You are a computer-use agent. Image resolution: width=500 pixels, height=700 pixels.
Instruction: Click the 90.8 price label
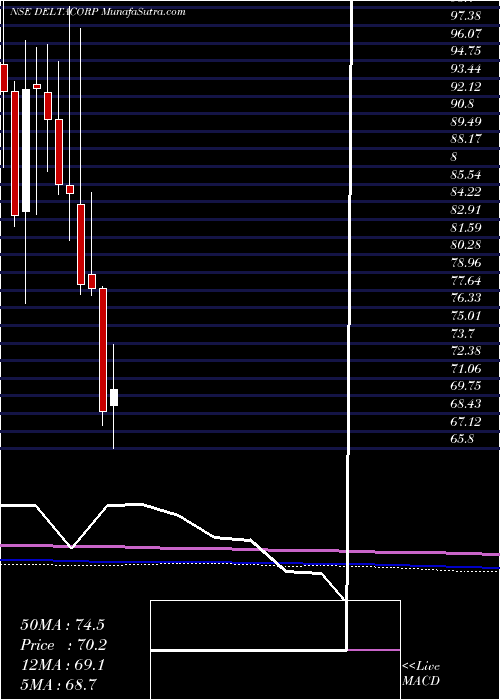462,104
